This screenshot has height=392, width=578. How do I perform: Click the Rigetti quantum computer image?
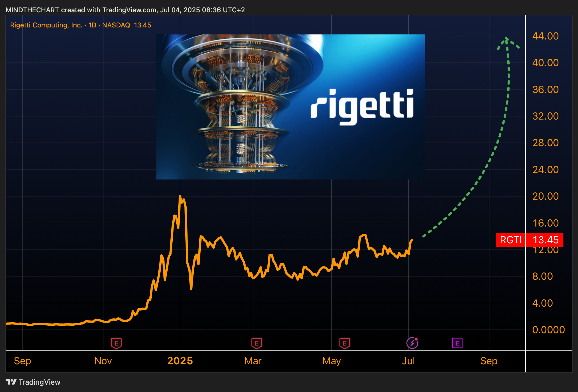290,107
